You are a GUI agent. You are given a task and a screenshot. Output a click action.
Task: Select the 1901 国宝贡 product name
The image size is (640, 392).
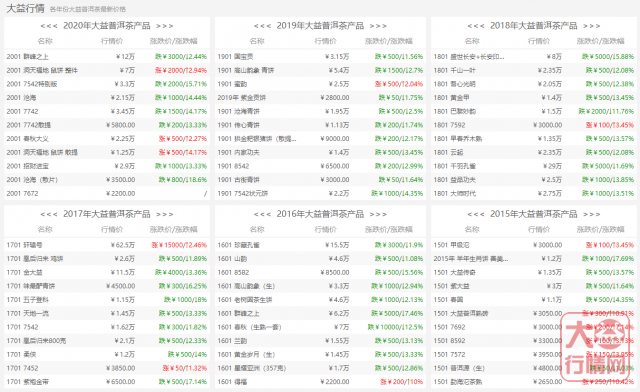tap(235, 57)
